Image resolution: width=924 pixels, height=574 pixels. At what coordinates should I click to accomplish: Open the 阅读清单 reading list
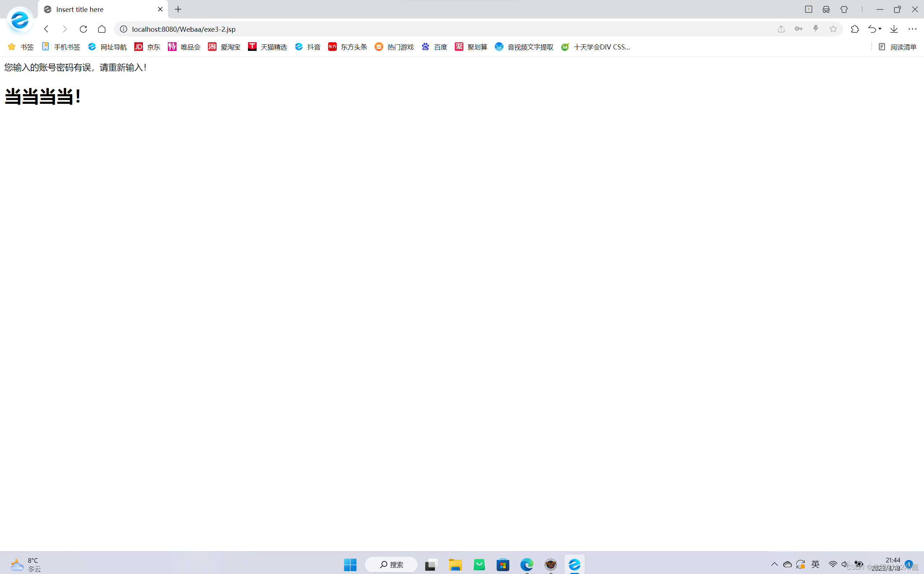tap(898, 47)
